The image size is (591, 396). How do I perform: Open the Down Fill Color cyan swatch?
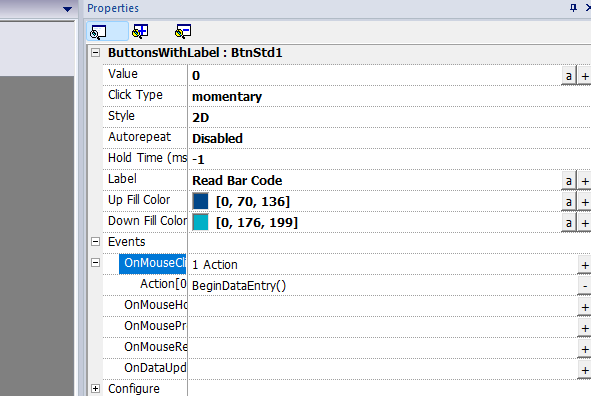point(200,222)
